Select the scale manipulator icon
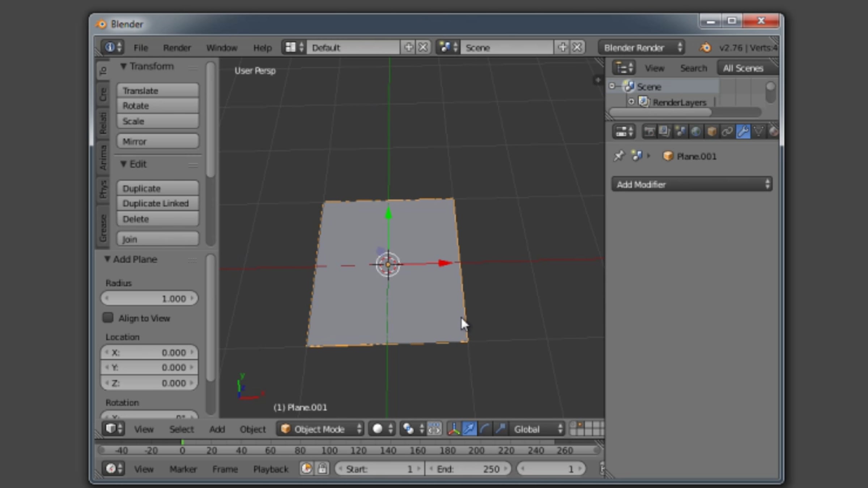Screen dimensions: 868x488 coord(501,429)
